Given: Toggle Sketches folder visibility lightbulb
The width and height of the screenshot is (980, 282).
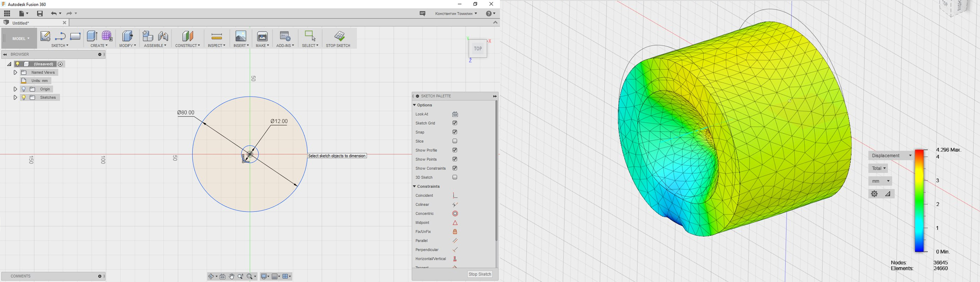Looking at the screenshot, I should (x=23, y=98).
